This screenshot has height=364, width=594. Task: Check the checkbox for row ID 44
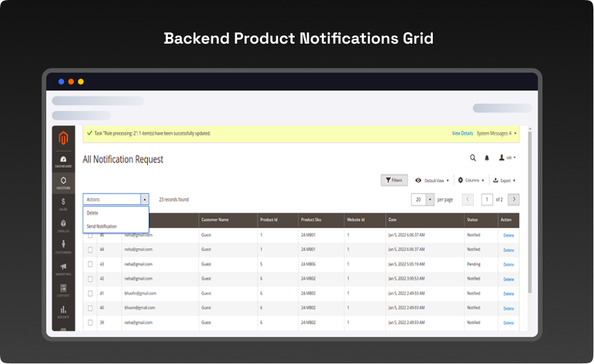coord(91,250)
